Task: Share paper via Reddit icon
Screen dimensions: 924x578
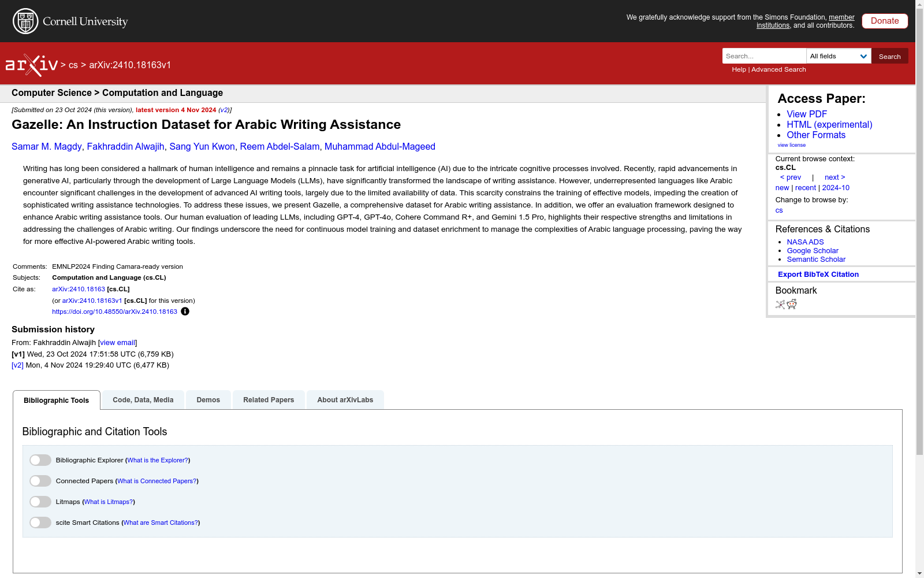Action: [792, 305]
